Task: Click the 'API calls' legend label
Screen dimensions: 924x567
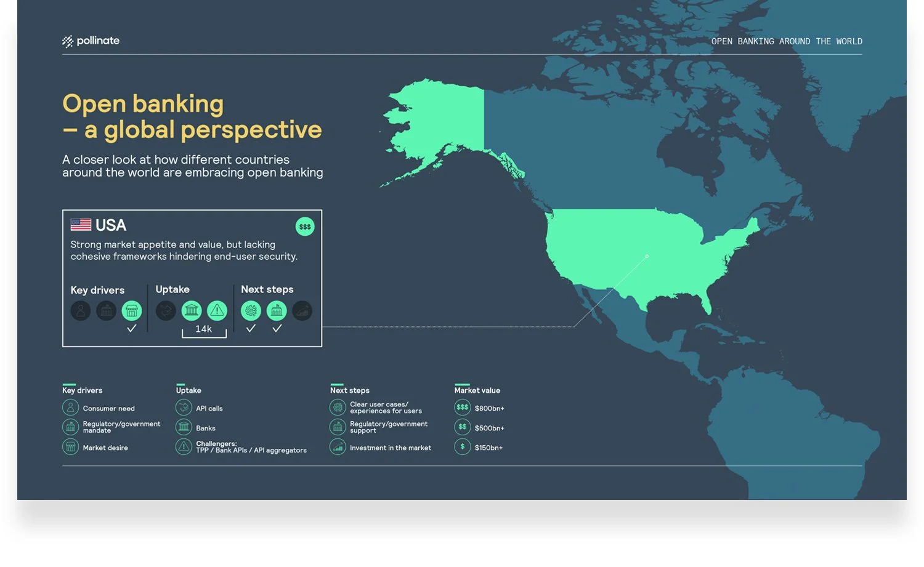Action: [x=209, y=408]
